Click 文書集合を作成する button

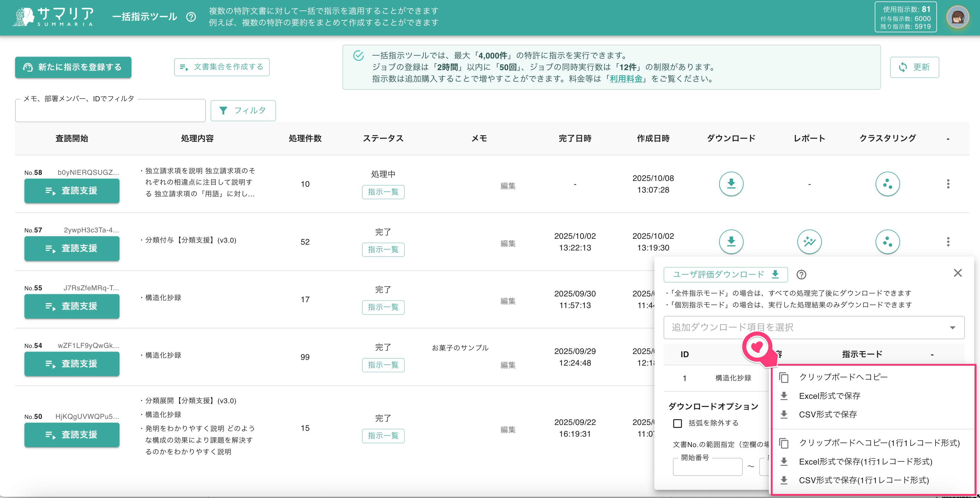coord(222,67)
